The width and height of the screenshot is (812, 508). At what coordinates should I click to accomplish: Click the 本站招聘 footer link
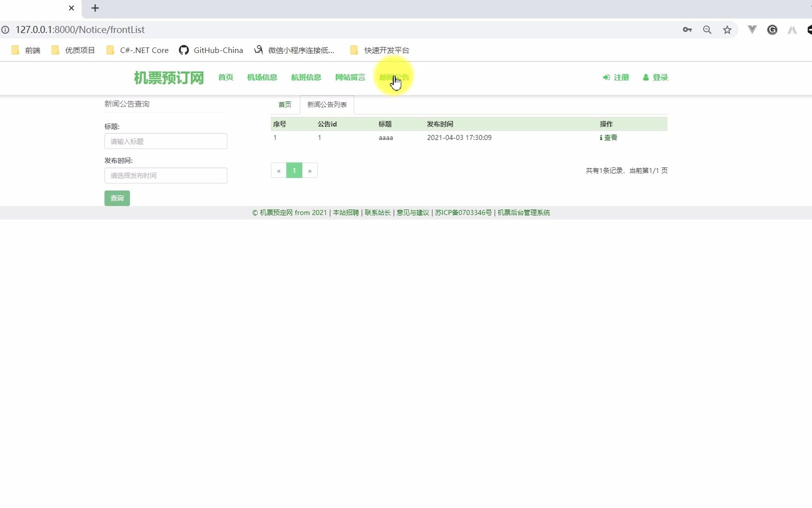tap(346, 212)
